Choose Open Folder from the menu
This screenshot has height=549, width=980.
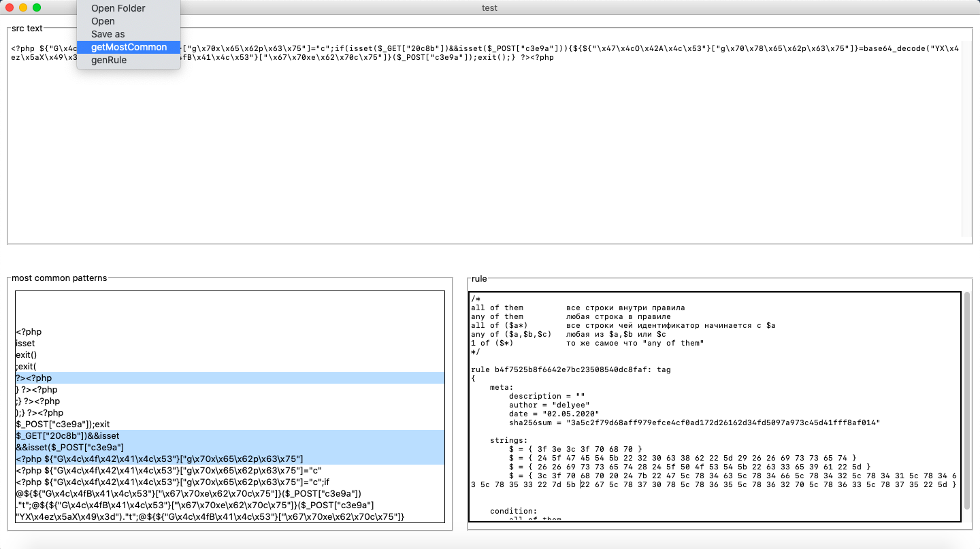coord(129,8)
